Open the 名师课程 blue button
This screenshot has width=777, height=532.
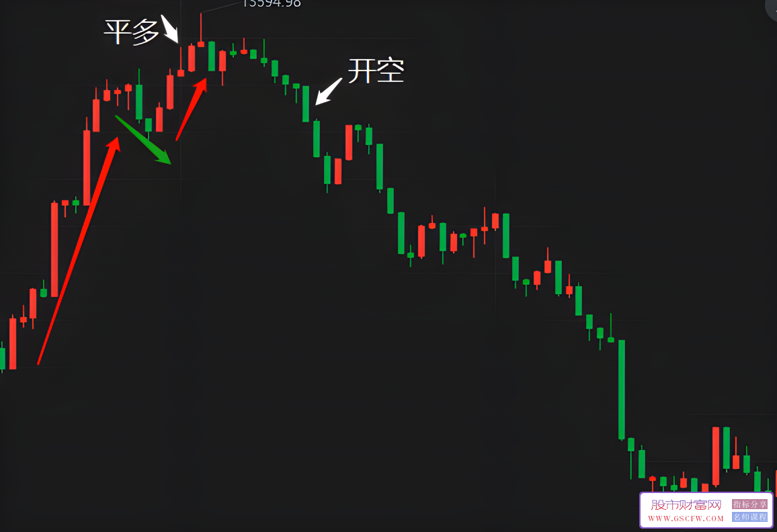pos(749,517)
